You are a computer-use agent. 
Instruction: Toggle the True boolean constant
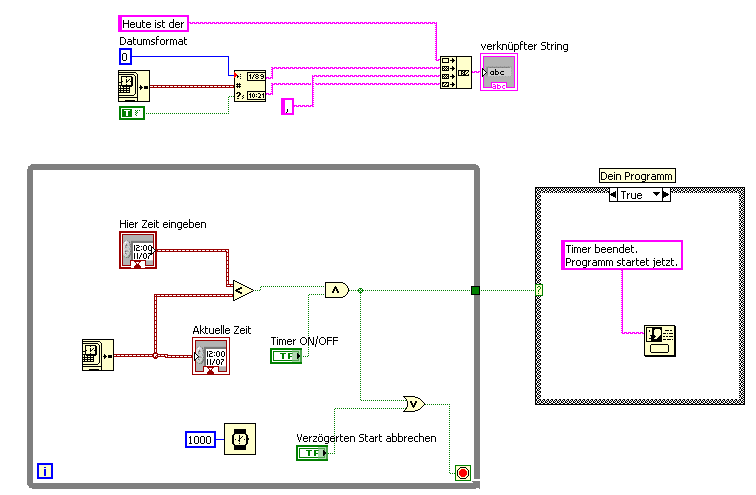pyautogui.click(x=132, y=113)
